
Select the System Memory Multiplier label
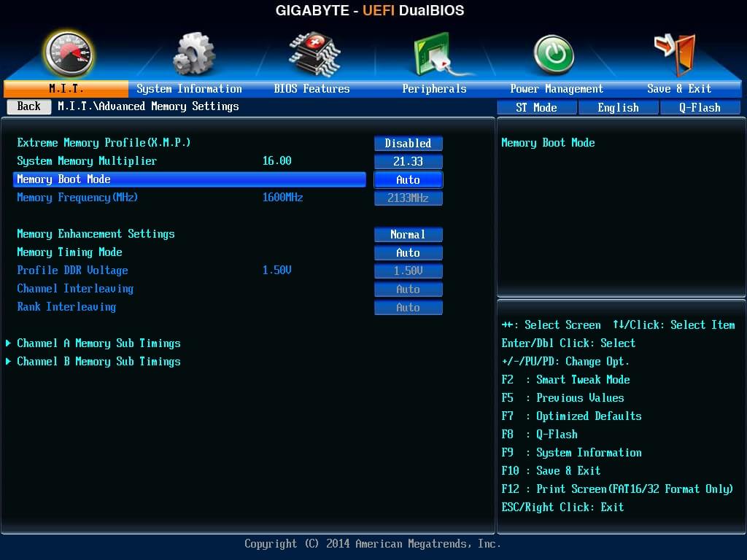[87, 161]
